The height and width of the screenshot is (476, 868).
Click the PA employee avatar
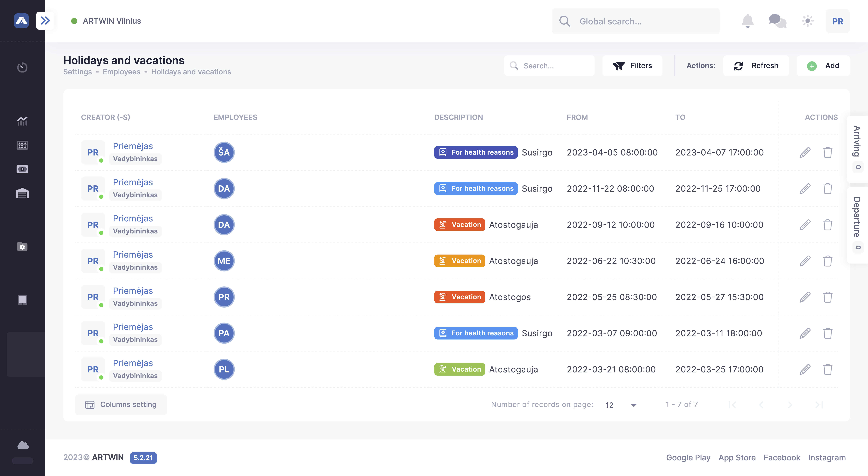(x=224, y=333)
